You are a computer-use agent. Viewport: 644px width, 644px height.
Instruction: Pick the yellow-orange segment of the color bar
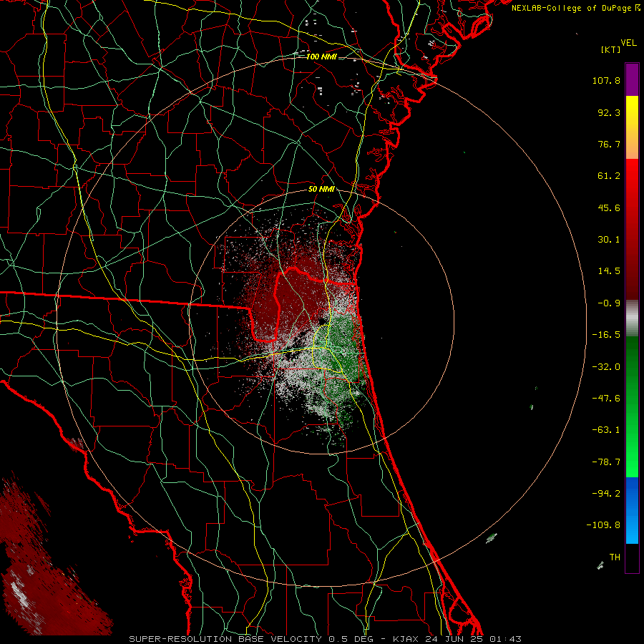click(632, 127)
